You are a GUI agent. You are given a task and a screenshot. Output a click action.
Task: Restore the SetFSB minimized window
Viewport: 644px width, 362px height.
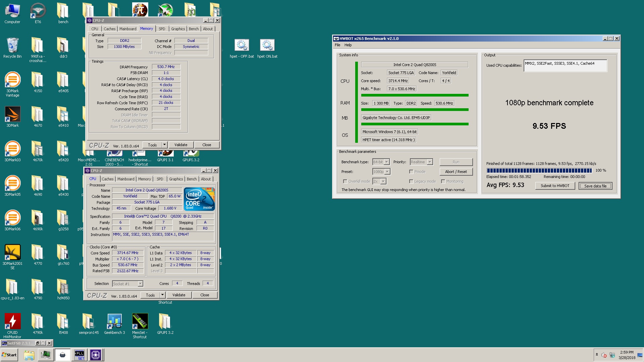38,343
